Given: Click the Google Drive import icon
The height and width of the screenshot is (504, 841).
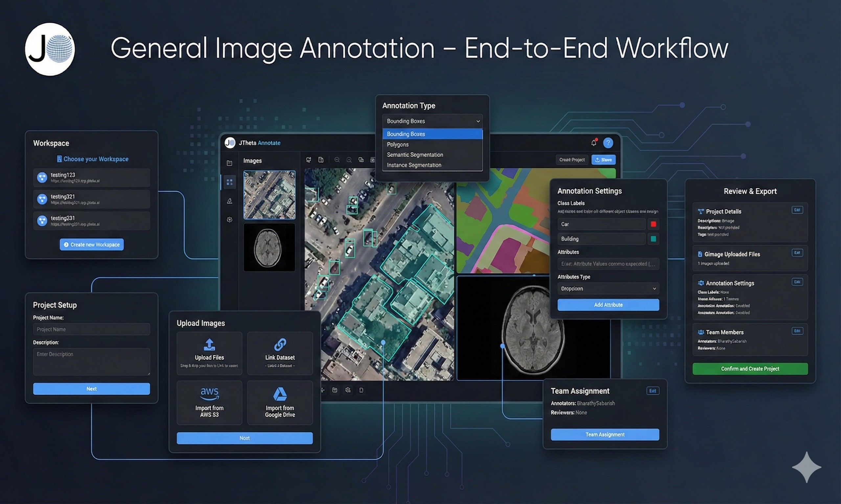Looking at the screenshot, I should (280, 394).
